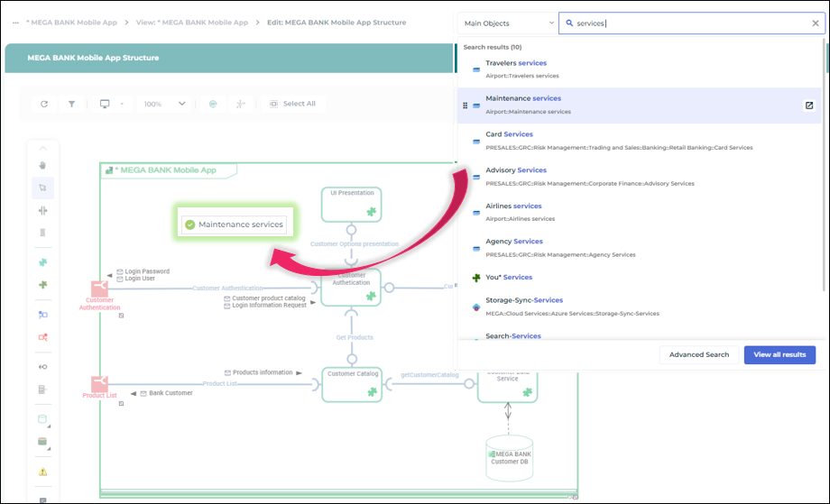Click the filter funnel icon
Image resolution: width=830 pixels, height=504 pixels.
71,104
